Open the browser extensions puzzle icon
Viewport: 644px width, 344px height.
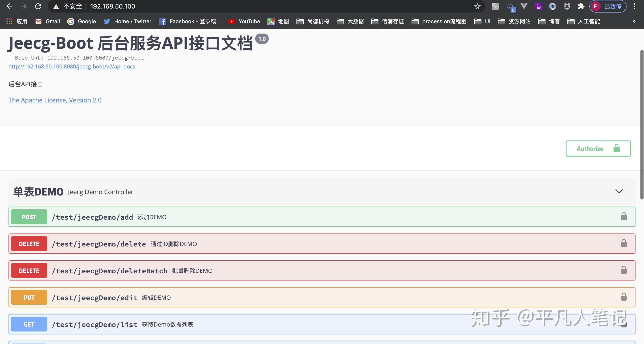(581, 6)
